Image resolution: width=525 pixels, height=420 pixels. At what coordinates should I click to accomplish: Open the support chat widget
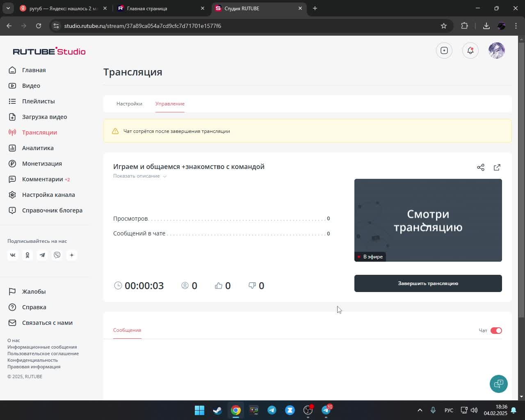click(x=499, y=384)
